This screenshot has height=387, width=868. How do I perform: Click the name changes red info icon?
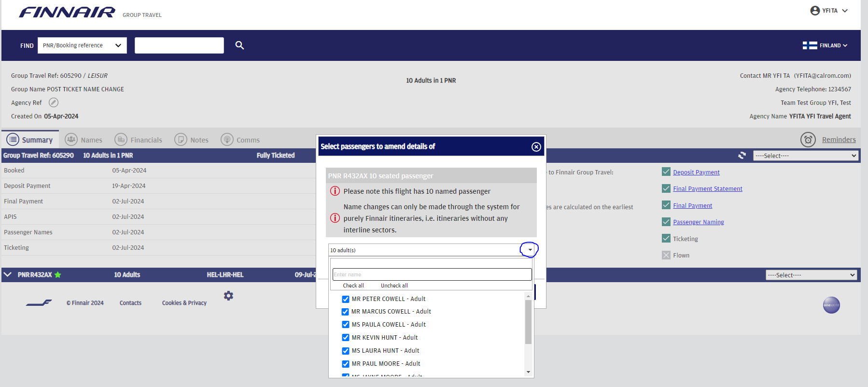(335, 218)
